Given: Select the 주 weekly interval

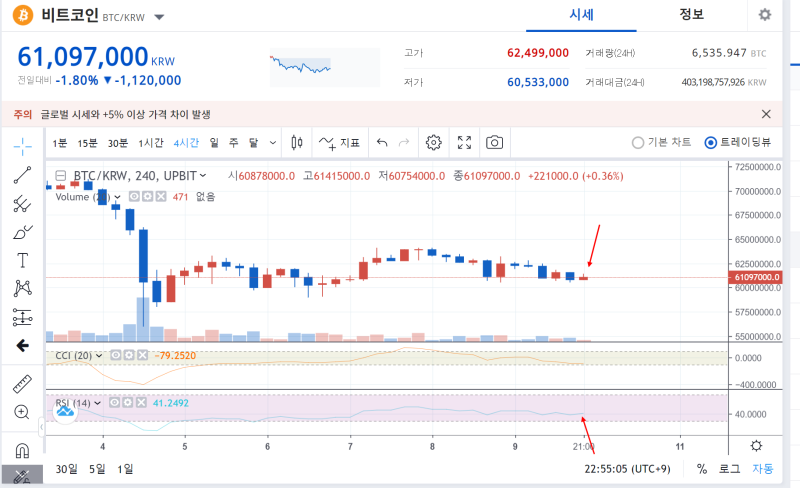Looking at the screenshot, I should pyautogui.click(x=234, y=143).
